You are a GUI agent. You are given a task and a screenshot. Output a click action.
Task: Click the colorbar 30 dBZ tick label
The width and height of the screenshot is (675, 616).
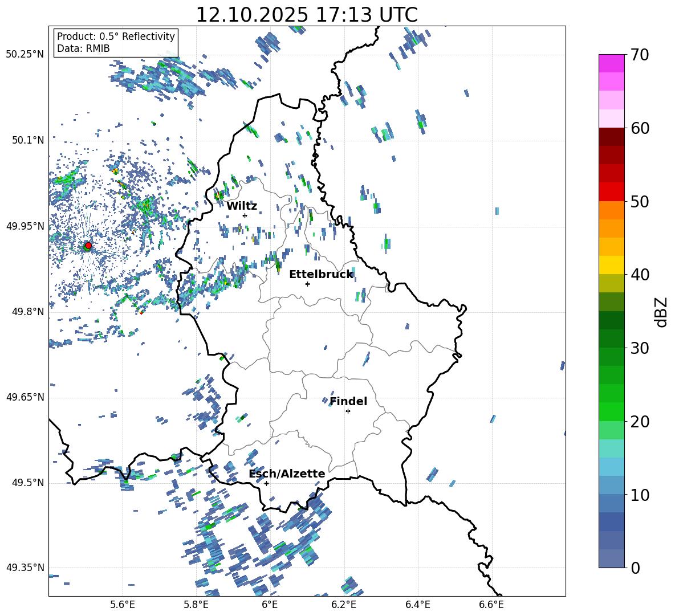(x=639, y=348)
